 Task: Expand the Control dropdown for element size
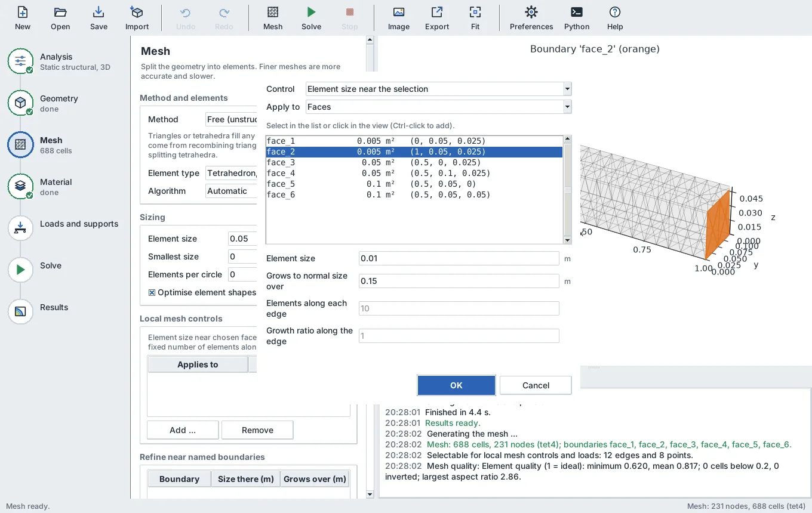pyautogui.click(x=438, y=89)
